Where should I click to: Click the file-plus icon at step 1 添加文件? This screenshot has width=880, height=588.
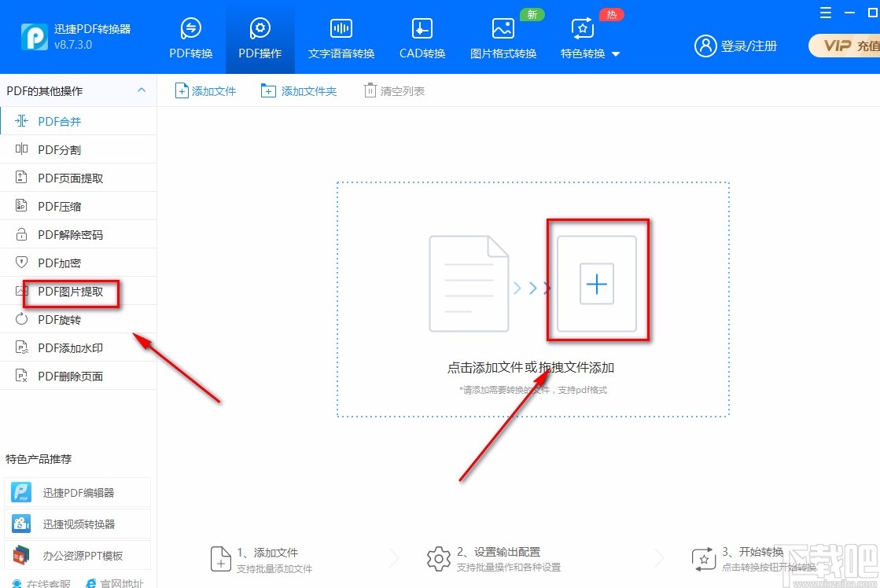(220, 560)
